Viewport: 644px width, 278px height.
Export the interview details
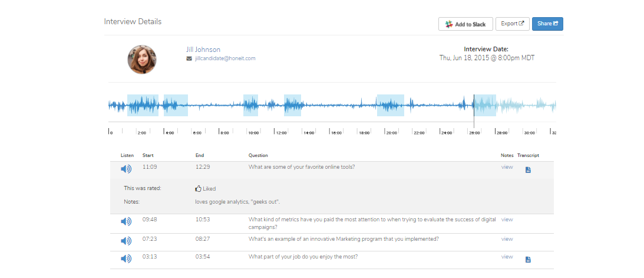click(x=512, y=24)
